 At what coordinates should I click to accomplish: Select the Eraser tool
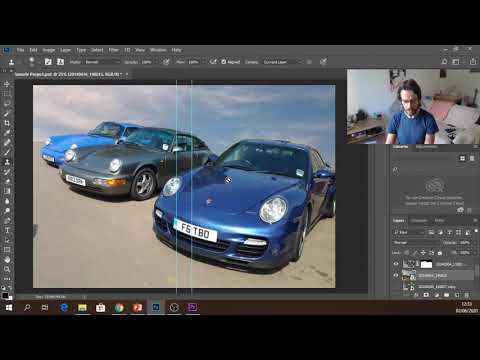pyautogui.click(x=7, y=181)
